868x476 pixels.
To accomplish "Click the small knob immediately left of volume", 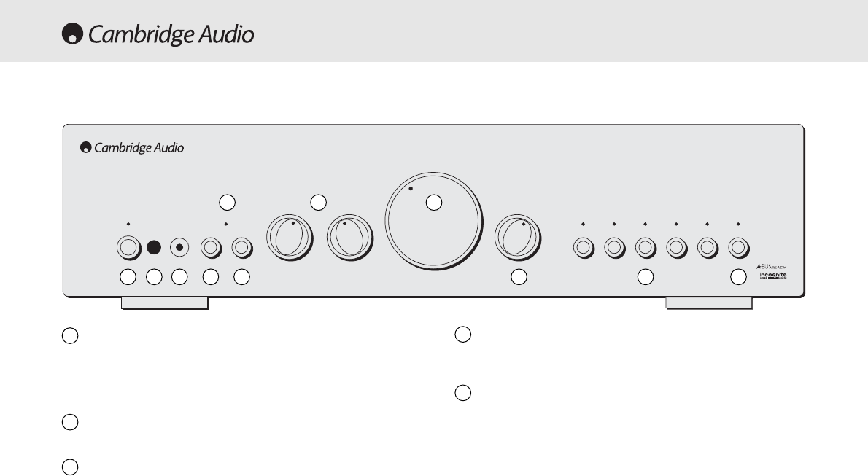I will coord(349,238).
